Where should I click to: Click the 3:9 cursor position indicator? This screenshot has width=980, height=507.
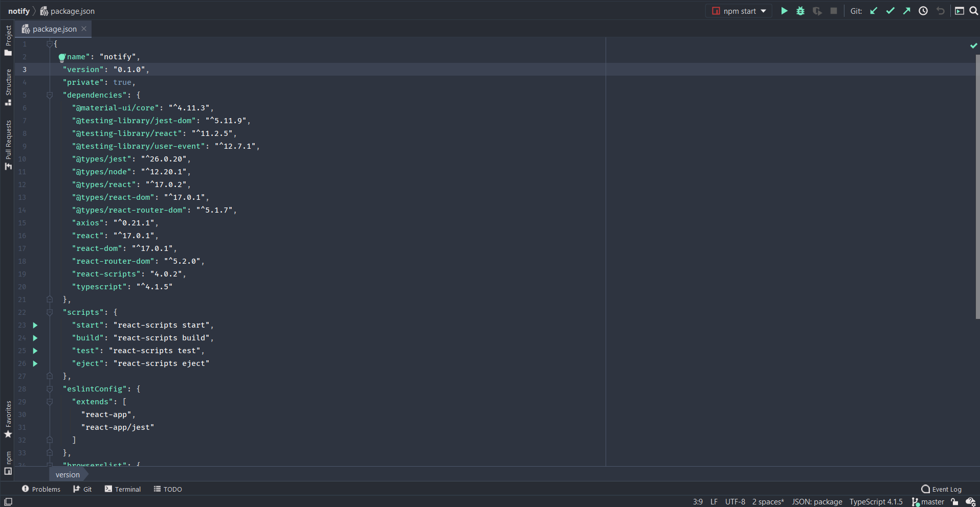[698, 502]
